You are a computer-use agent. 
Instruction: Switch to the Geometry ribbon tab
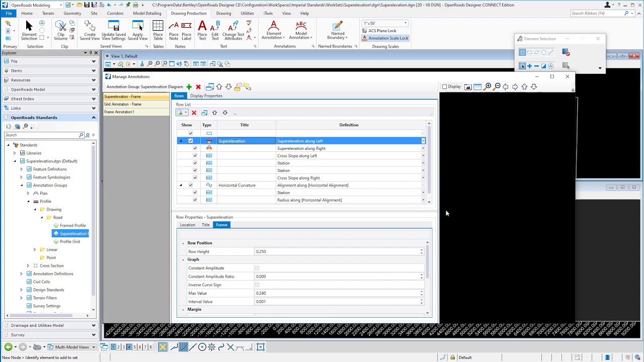click(x=72, y=13)
